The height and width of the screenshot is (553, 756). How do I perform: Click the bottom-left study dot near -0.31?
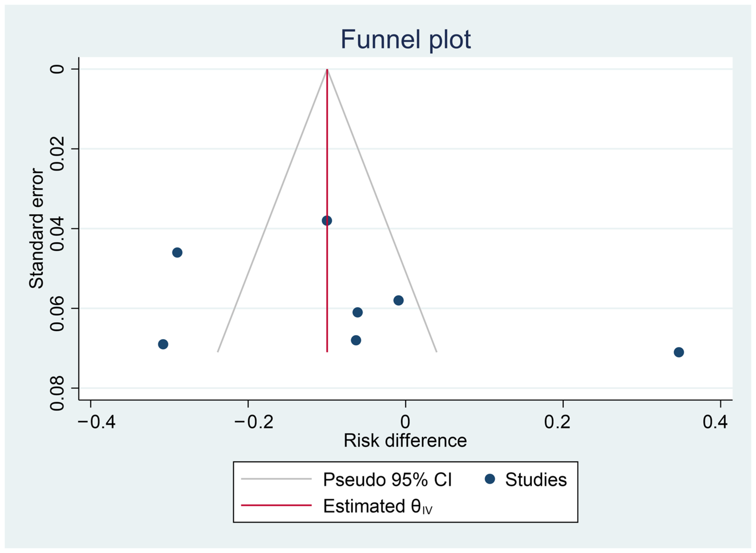(x=163, y=344)
